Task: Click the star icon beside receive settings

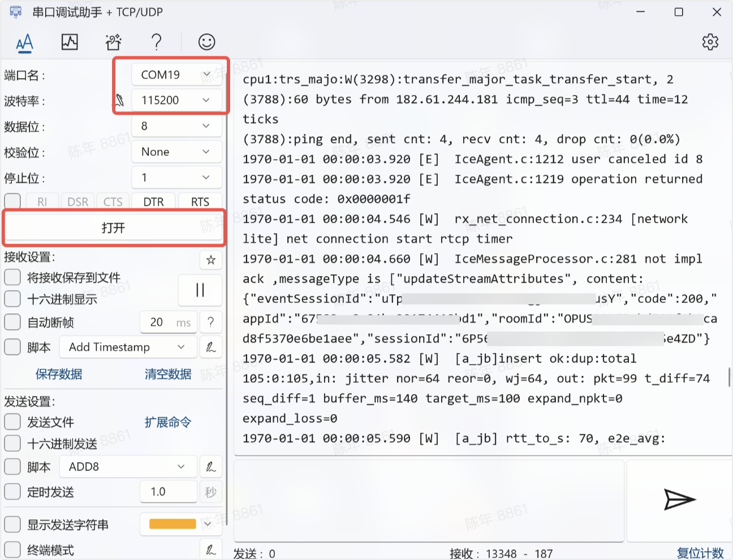Action: click(x=211, y=260)
